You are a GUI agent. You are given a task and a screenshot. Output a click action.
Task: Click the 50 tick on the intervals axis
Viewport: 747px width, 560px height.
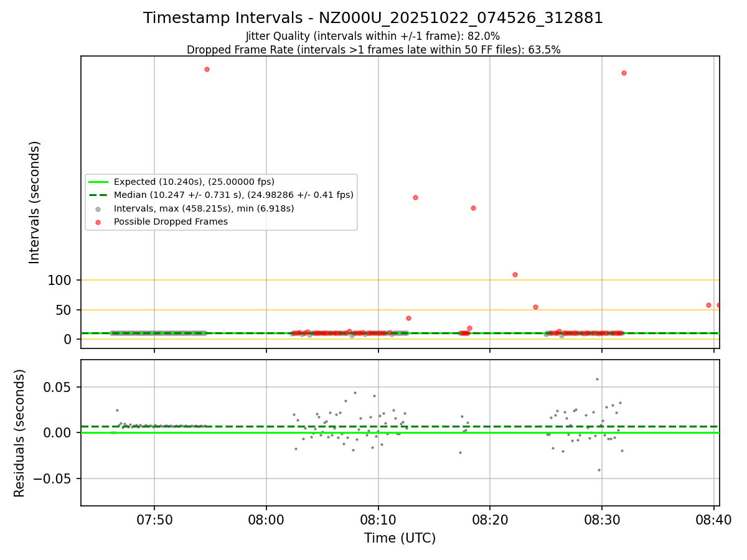(x=65, y=310)
